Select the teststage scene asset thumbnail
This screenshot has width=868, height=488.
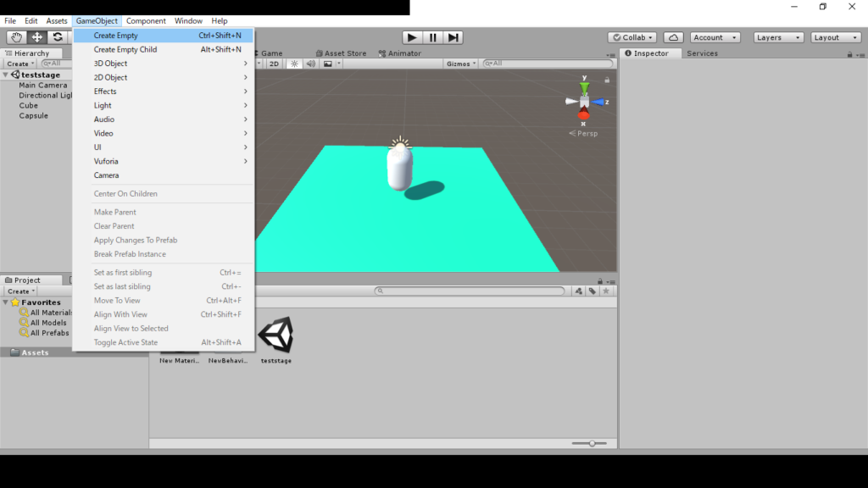275,337
